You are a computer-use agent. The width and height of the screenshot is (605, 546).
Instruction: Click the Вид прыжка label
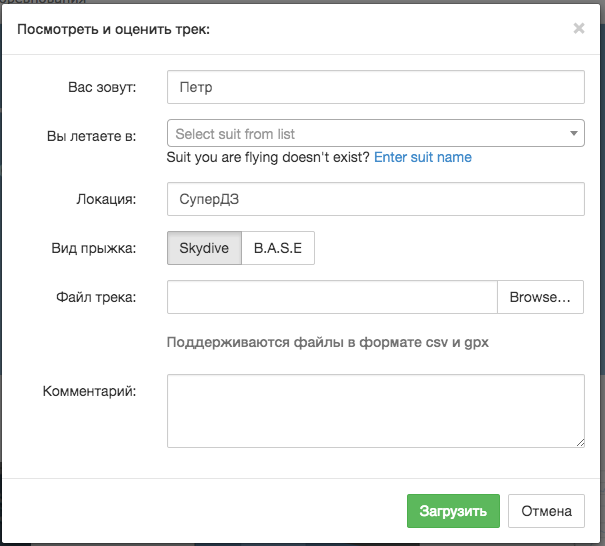[94, 248]
